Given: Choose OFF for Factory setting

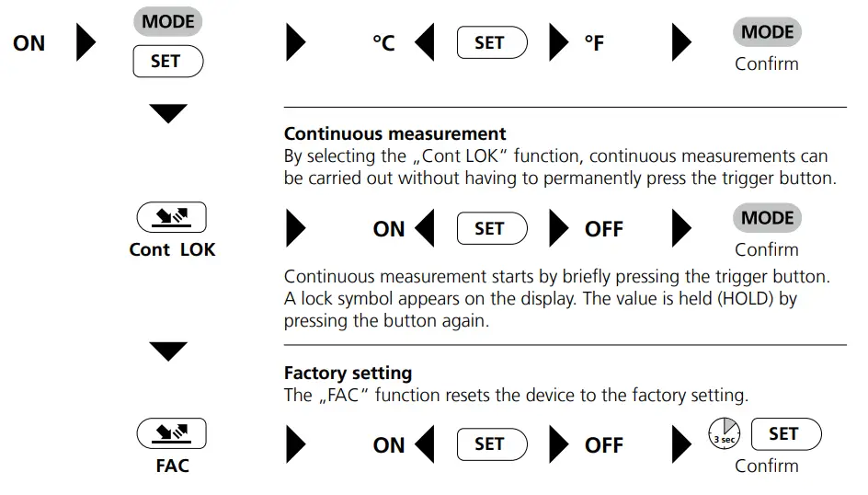Looking at the screenshot, I should [x=603, y=445].
